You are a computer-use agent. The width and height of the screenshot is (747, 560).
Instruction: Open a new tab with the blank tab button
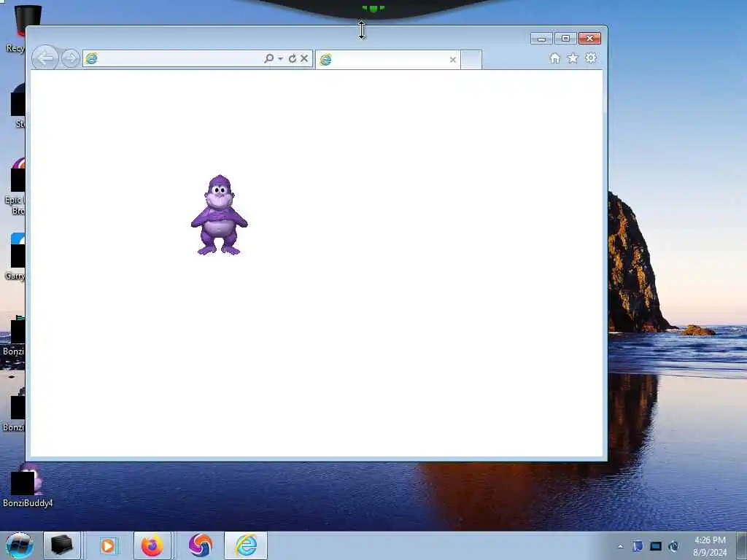pyautogui.click(x=471, y=60)
